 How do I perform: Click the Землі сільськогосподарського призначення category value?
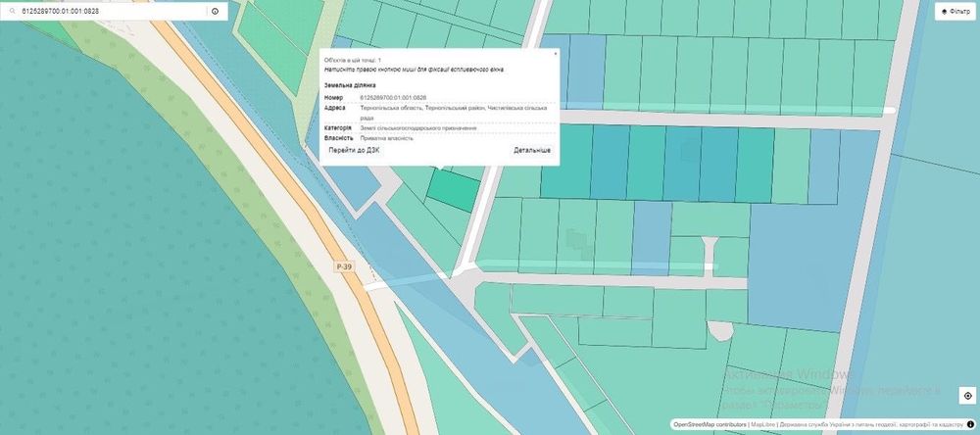click(418, 128)
